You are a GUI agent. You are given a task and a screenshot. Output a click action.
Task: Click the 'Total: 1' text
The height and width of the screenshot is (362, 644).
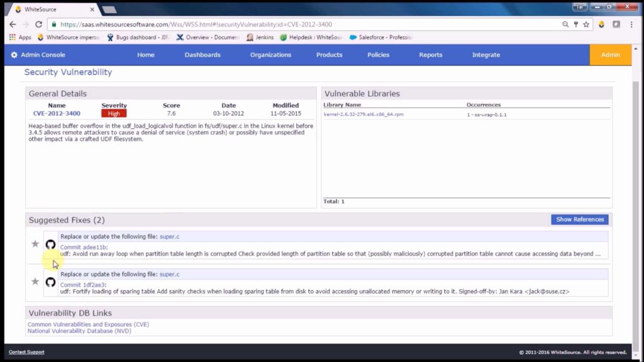334,202
